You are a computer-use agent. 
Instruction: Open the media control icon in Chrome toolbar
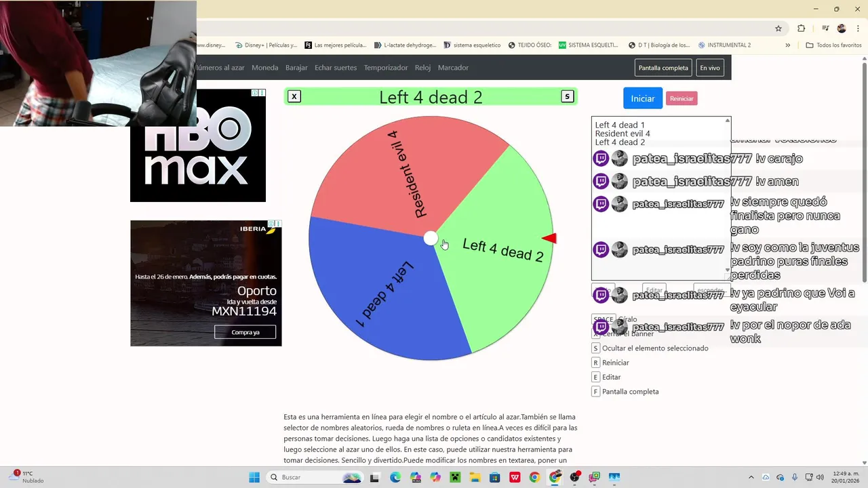[x=825, y=28]
